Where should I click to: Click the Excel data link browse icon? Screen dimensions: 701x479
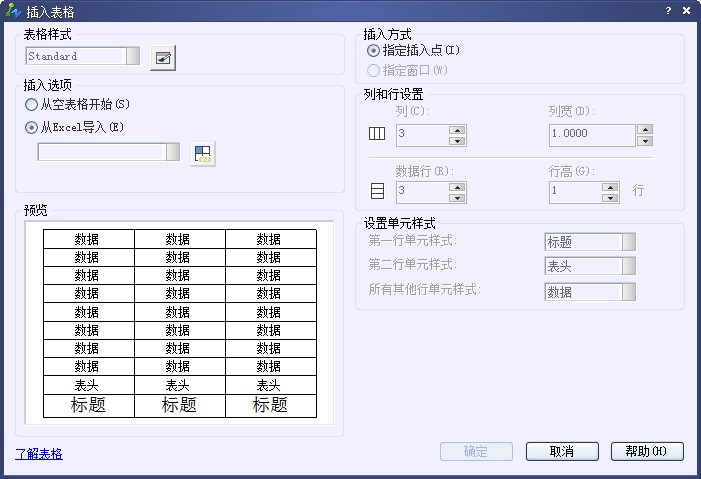pos(203,153)
